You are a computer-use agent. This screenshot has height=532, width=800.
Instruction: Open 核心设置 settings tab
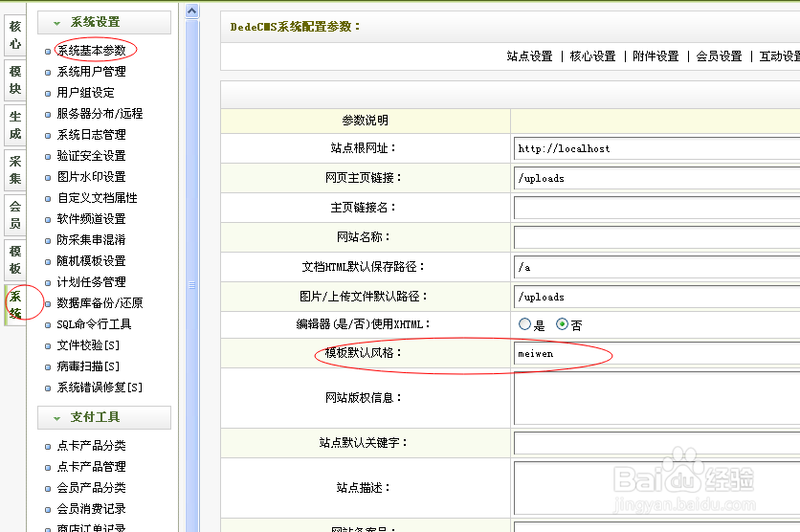[593, 56]
